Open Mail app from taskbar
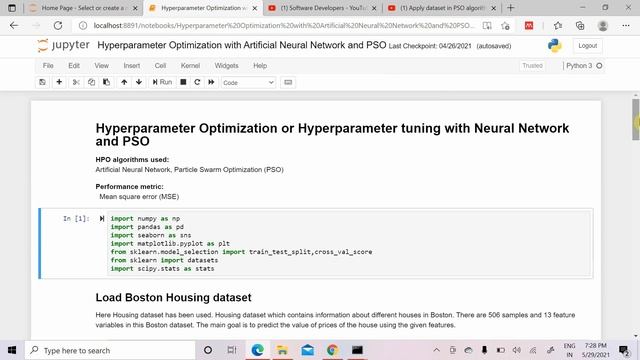Image resolution: width=640 pixels, height=360 pixels. (307, 350)
